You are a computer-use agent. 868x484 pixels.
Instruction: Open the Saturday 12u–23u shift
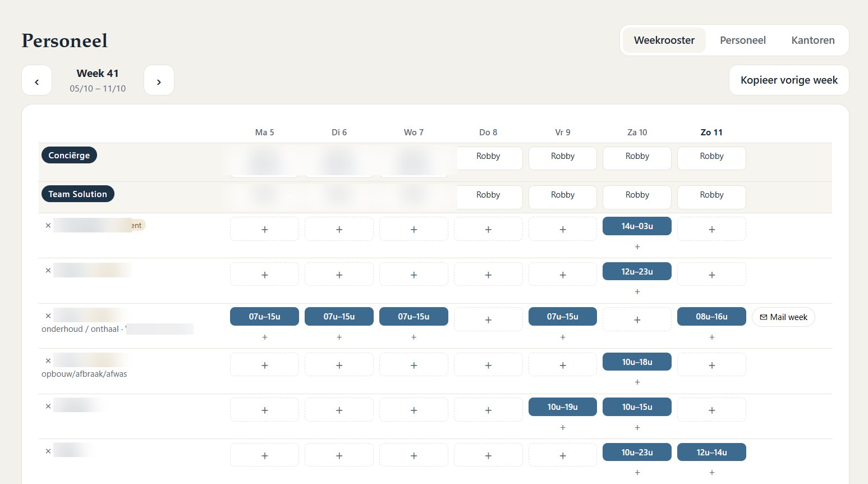tap(637, 271)
